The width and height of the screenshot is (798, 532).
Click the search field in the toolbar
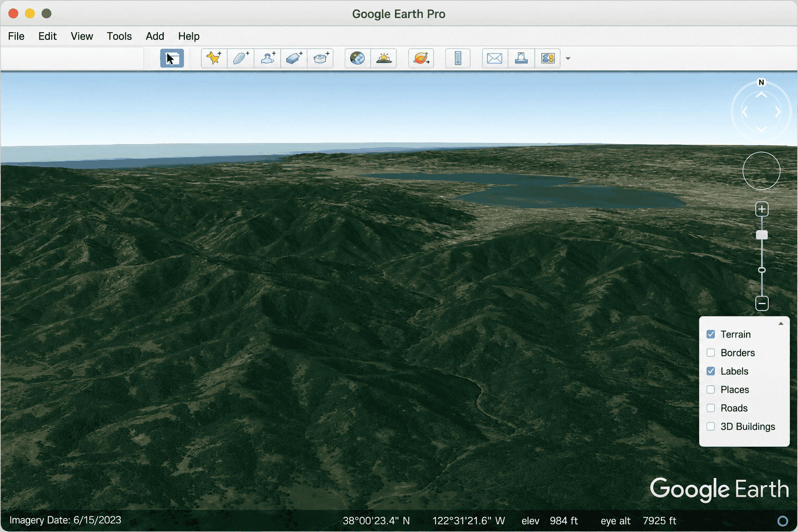click(x=72, y=58)
